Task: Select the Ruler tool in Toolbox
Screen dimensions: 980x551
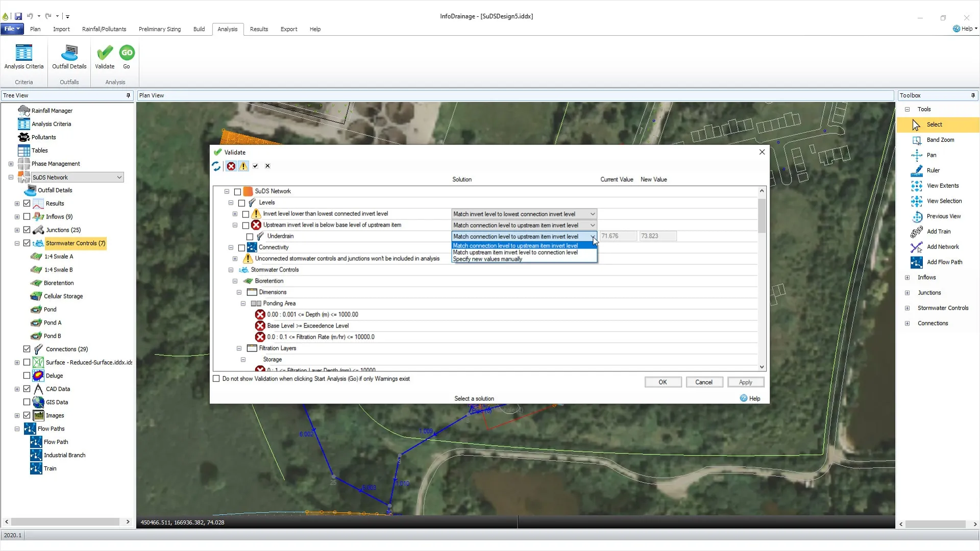Action: click(933, 170)
